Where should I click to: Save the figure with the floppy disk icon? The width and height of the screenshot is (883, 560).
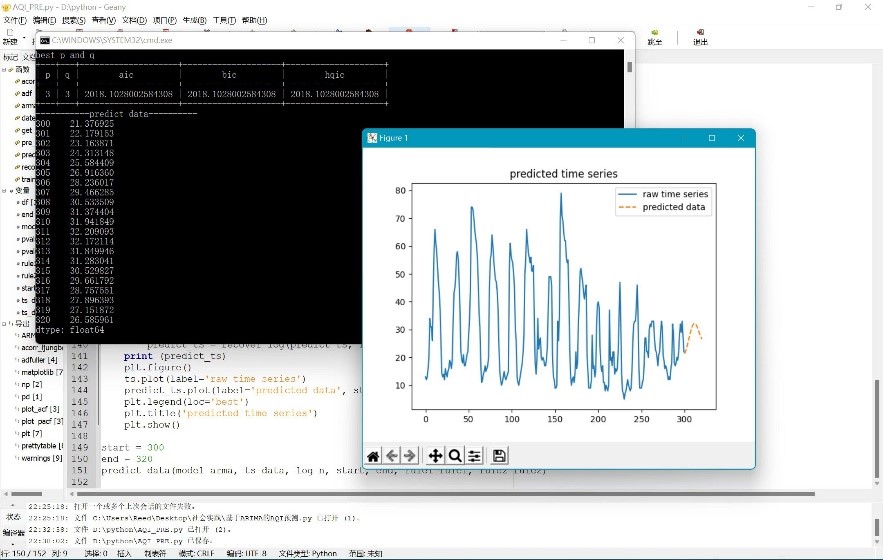coord(499,456)
